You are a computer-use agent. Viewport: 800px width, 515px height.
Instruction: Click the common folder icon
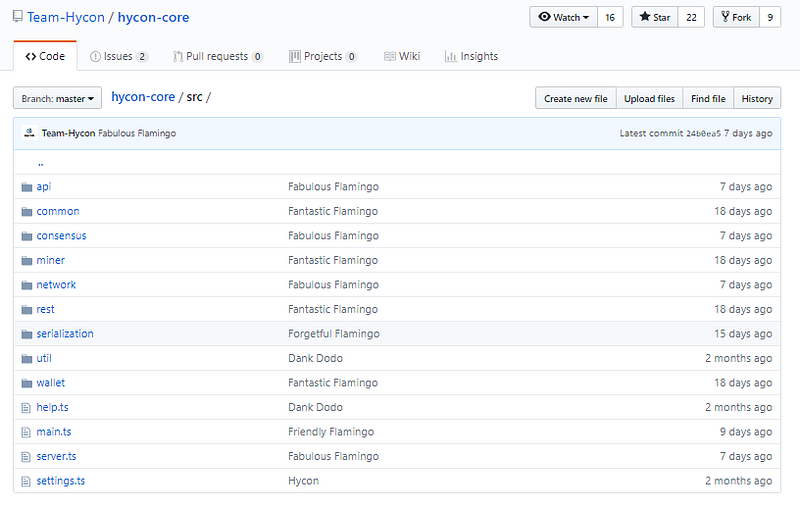pos(27,212)
